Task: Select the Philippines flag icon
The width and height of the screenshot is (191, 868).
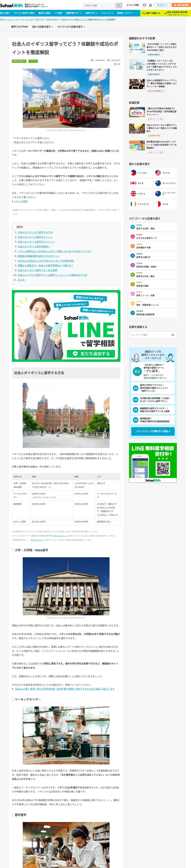Action: point(133,173)
